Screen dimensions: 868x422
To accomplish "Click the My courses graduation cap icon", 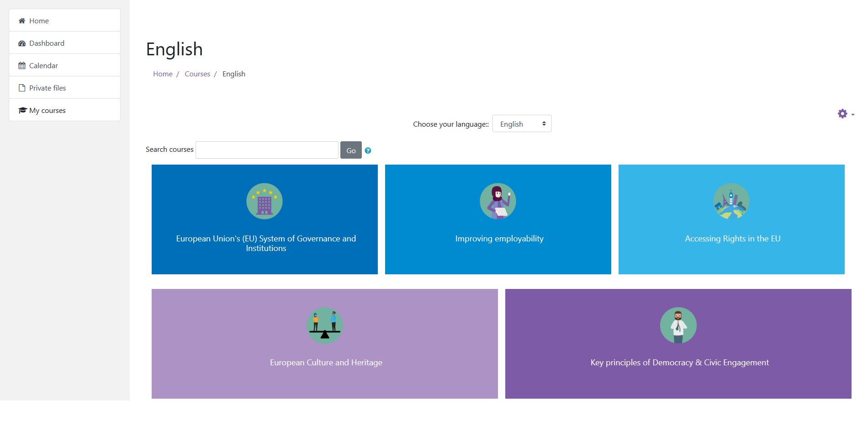I will pyautogui.click(x=22, y=110).
